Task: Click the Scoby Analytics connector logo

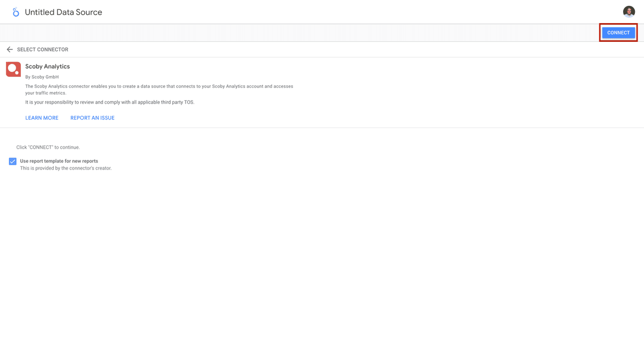Action: pos(13,69)
